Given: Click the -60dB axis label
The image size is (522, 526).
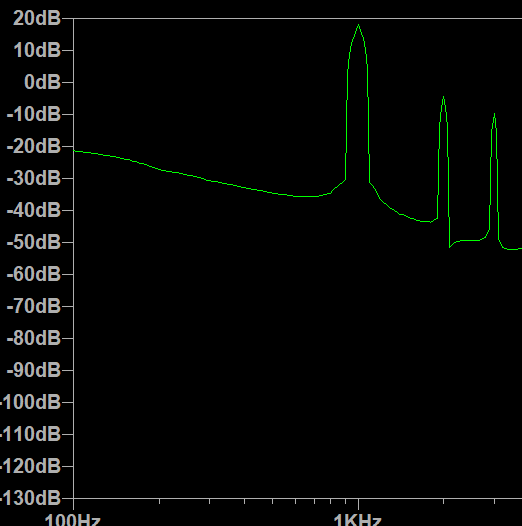Looking at the screenshot, I should tap(34, 274).
